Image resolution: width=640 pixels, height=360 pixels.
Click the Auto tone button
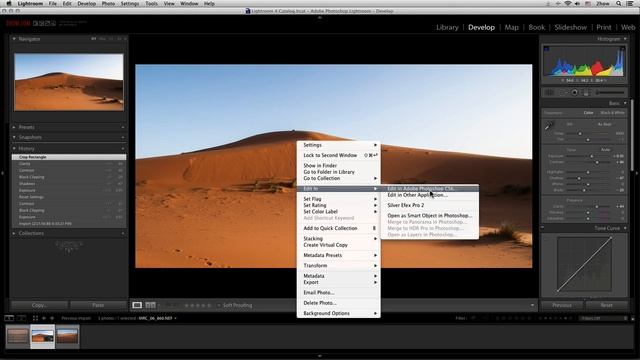tap(606, 150)
